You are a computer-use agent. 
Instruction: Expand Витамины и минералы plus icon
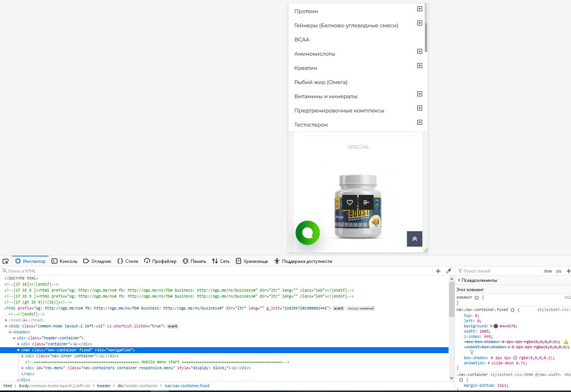(x=419, y=94)
